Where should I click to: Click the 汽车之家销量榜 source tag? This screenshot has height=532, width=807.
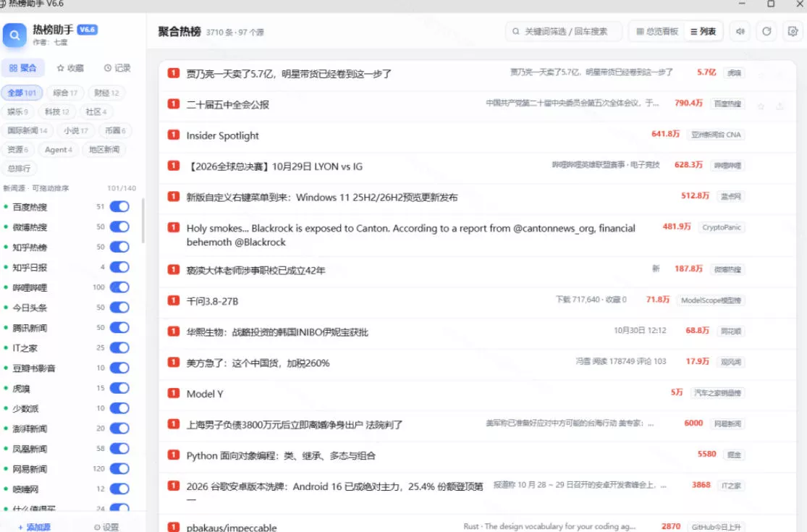[x=717, y=392]
